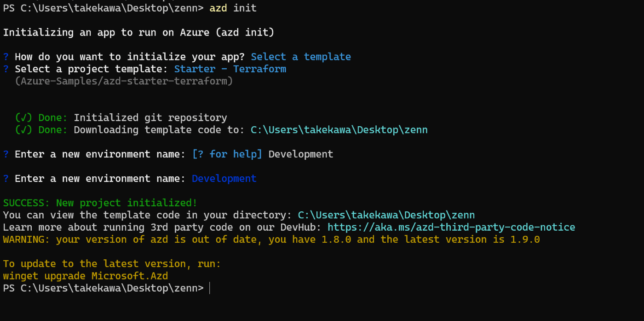Click the 'Select a project template:' prompt
Viewport: 644px width, 321px height.
[x=92, y=69]
